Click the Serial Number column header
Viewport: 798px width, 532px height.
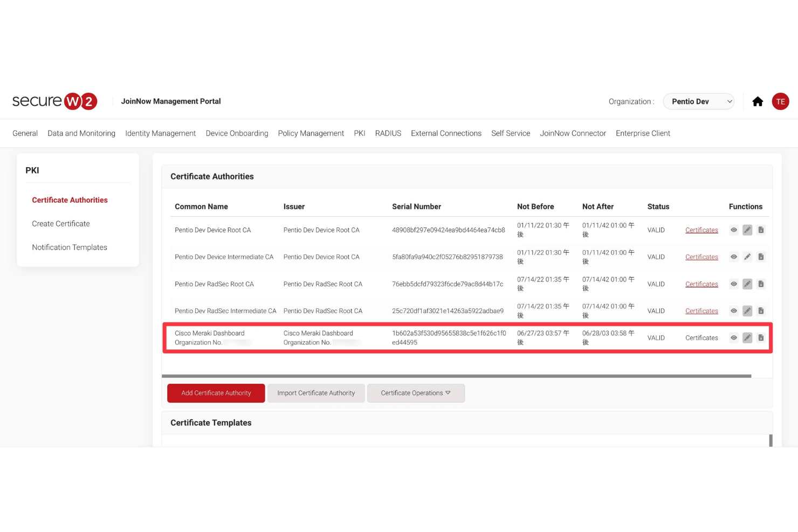pyautogui.click(x=416, y=206)
